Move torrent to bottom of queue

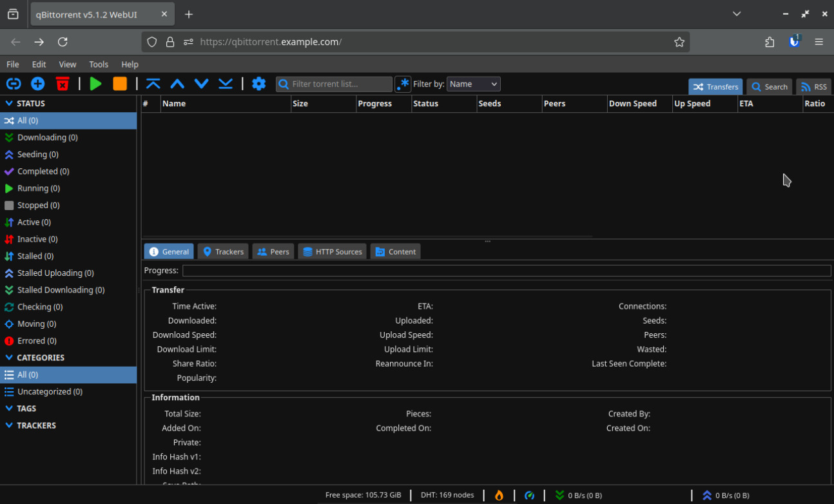tap(226, 84)
